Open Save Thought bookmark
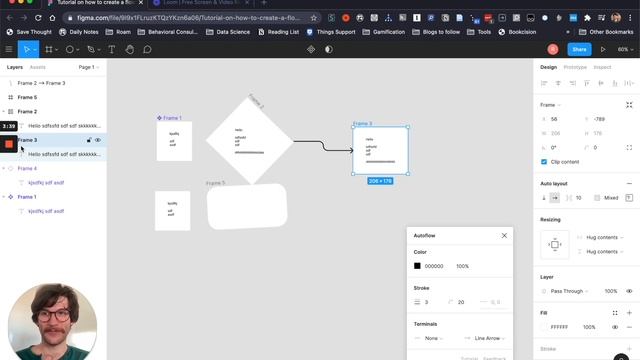 coord(29,32)
